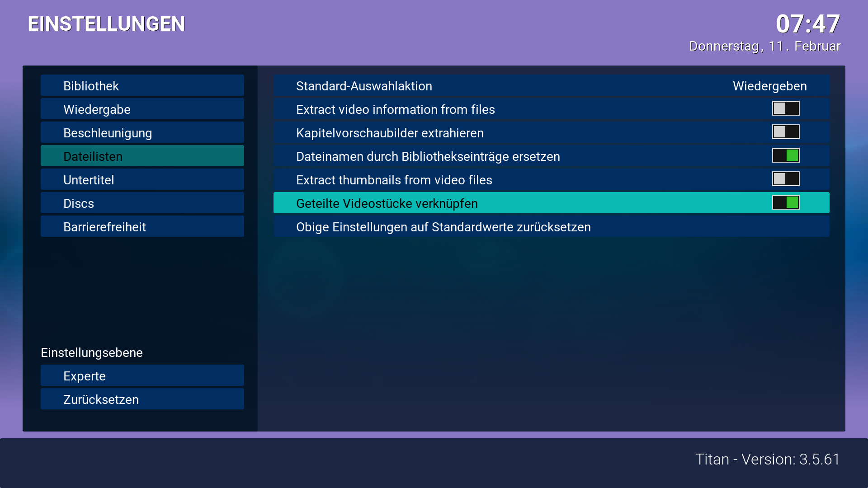The width and height of the screenshot is (868, 488).
Task: Open the Bibliothek settings category
Action: [142, 85]
